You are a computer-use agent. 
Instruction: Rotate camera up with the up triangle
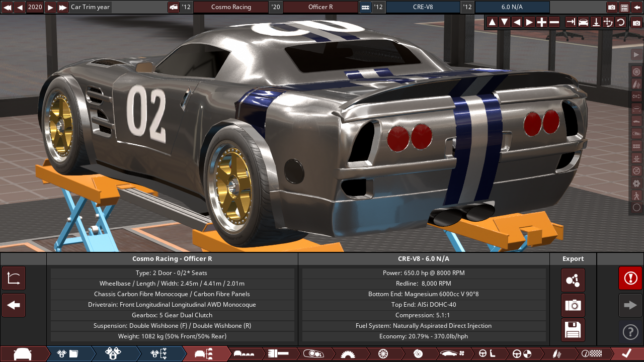(492, 22)
